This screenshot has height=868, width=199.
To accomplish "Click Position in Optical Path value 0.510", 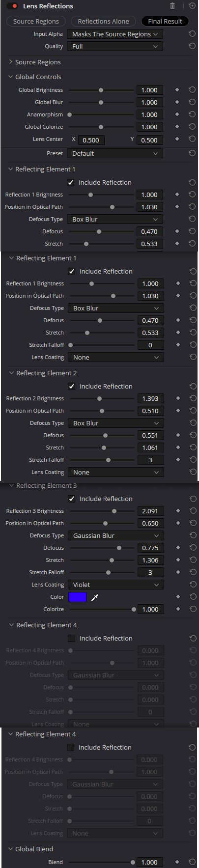I will (150, 411).
